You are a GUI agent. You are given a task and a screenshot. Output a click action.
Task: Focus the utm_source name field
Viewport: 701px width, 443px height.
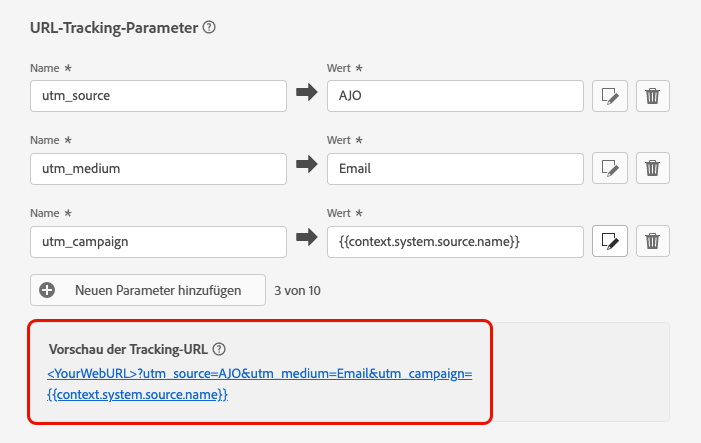coord(158,96)
